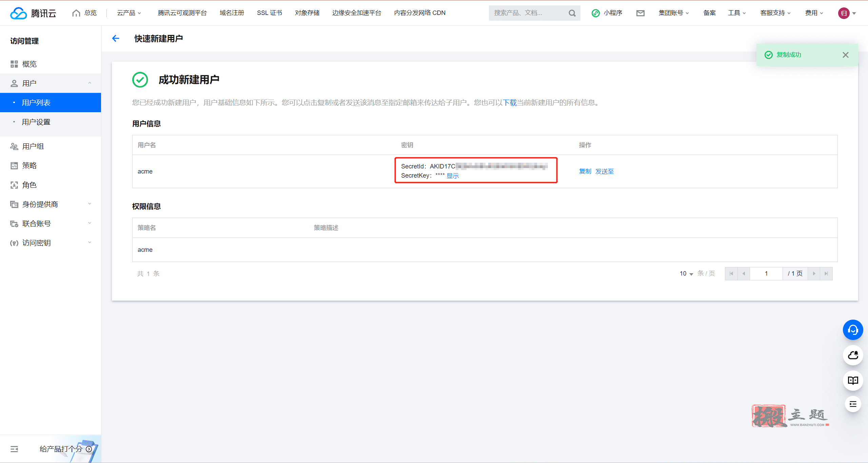Open 用户组 in the sidebar
This screenshot has height=463, width=868.
(51, 146)
